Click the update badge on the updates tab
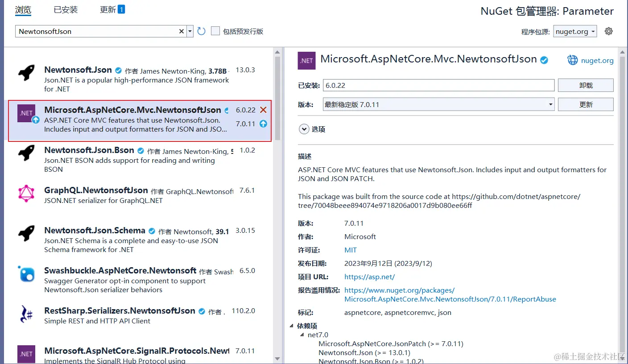This screenshot has width=628, height=364. pyautogui.click(x=121, y=9)
